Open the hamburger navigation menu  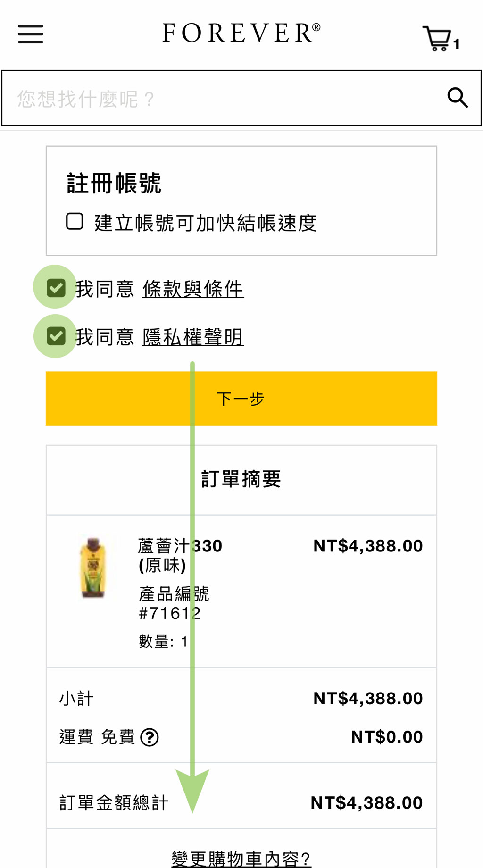pyautogui.click(x=31, y=34)
